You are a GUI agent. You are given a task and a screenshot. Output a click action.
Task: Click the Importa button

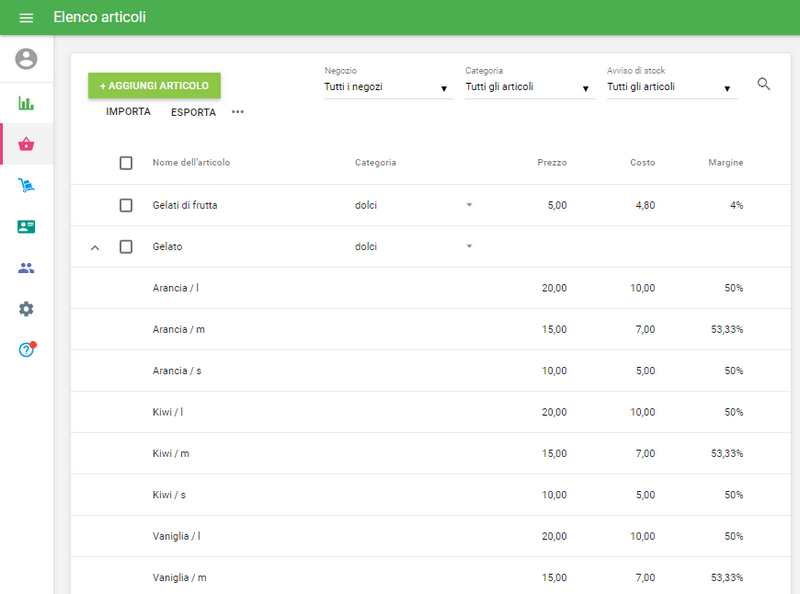128,112
